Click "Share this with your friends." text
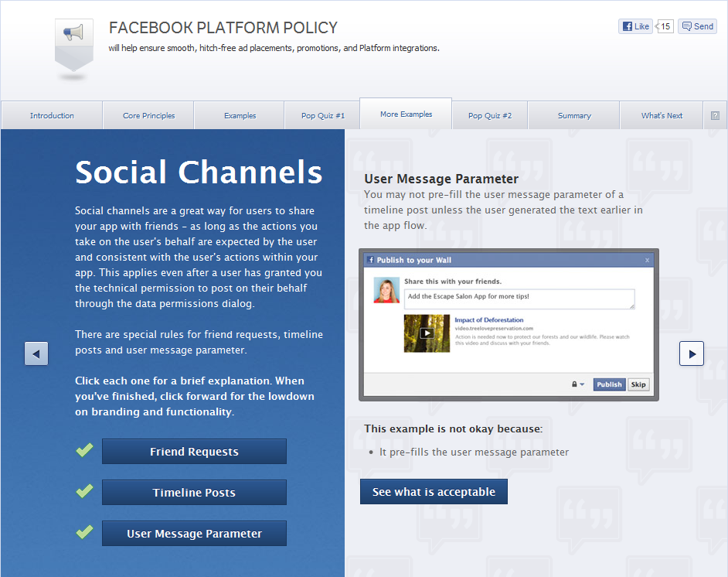728x577 pixels. tap(453, 281)
